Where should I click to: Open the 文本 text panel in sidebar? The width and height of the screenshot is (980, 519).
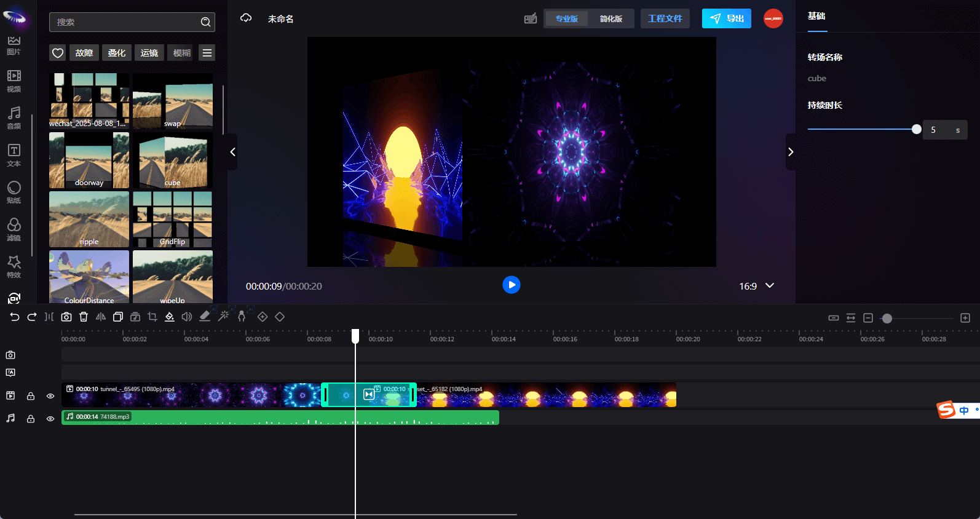coord(14,155)
